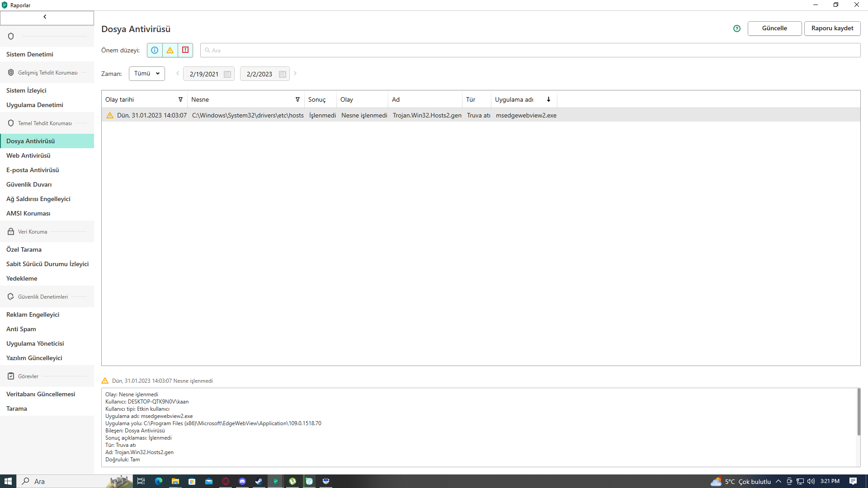Open Discord from the taskbar
Viewport: 868px width, 488px height.
[242, 481]
